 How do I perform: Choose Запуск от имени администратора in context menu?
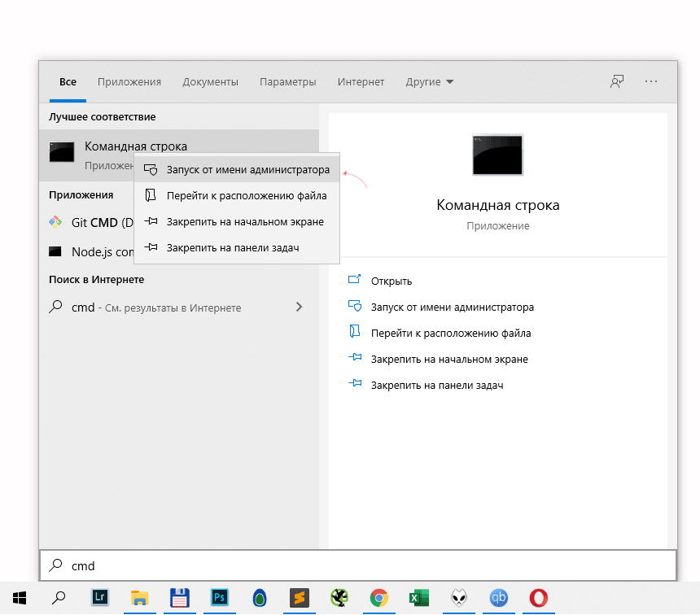point(237,169)
